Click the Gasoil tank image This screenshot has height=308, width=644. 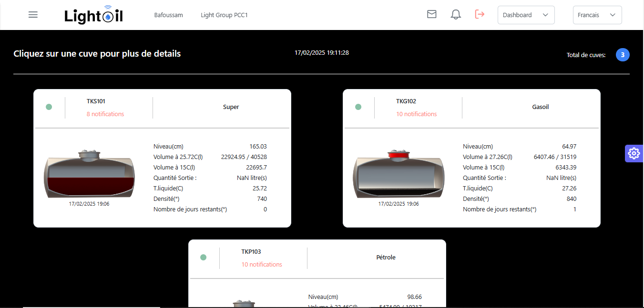point(399,174)
